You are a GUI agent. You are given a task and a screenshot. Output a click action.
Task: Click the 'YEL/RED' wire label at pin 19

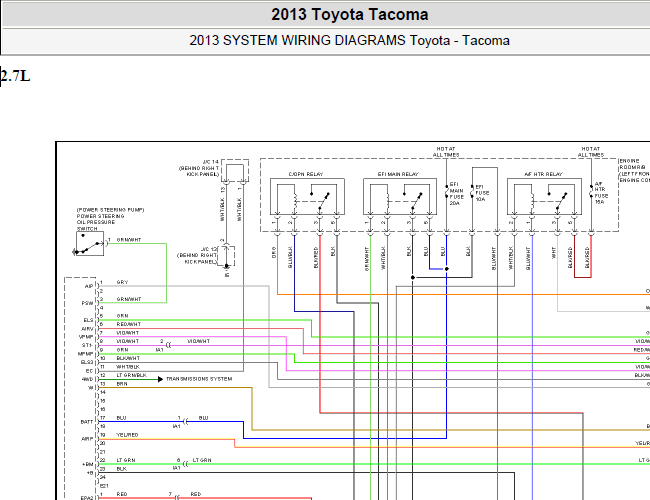[x=127, y=434]
